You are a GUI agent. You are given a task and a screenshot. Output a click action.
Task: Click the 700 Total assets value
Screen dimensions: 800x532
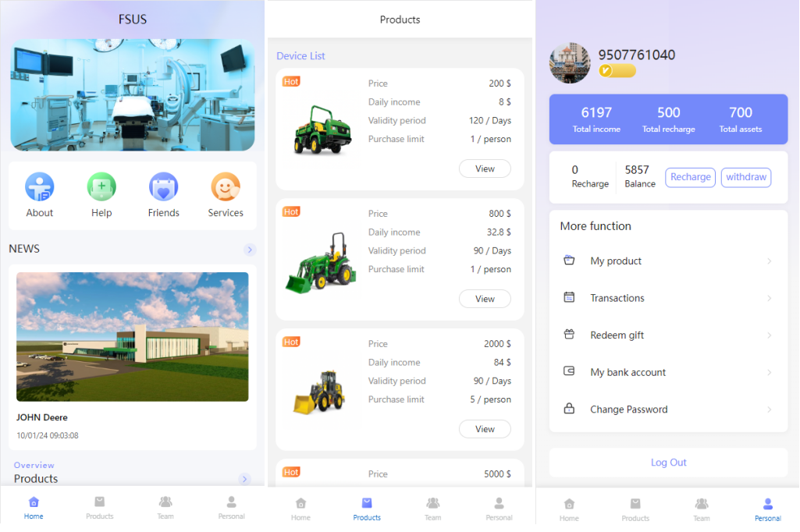[741, 112]
